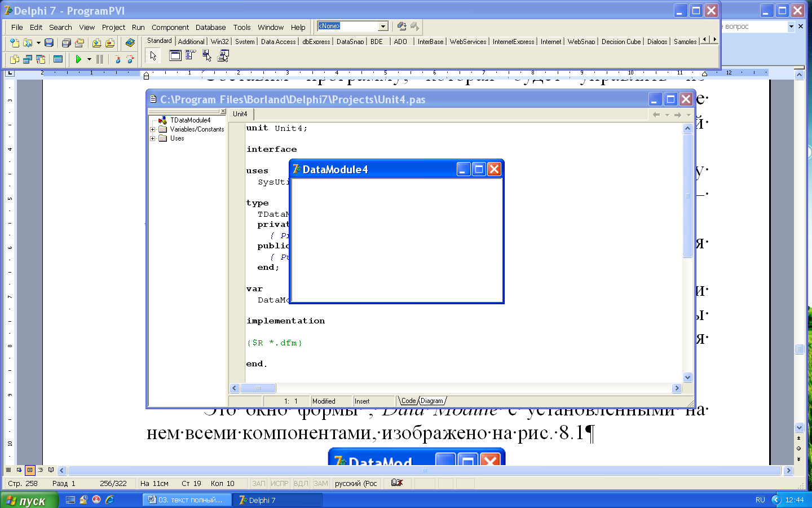Click the code editor horizontal scrollbar thumb
The image size is (812, 508).
pyautogui.click(x=258, y=388)
